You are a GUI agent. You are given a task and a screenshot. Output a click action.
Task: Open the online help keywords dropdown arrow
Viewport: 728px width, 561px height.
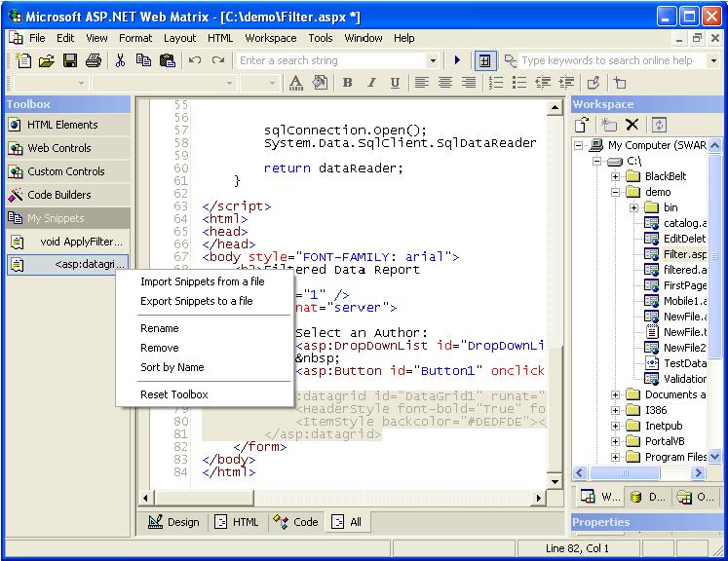(713, 60)
